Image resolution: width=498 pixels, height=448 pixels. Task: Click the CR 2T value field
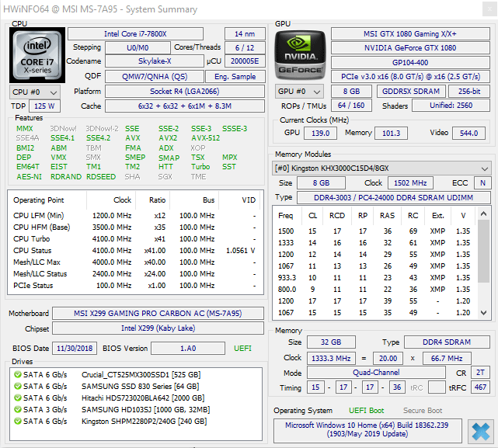coord(480,373)
